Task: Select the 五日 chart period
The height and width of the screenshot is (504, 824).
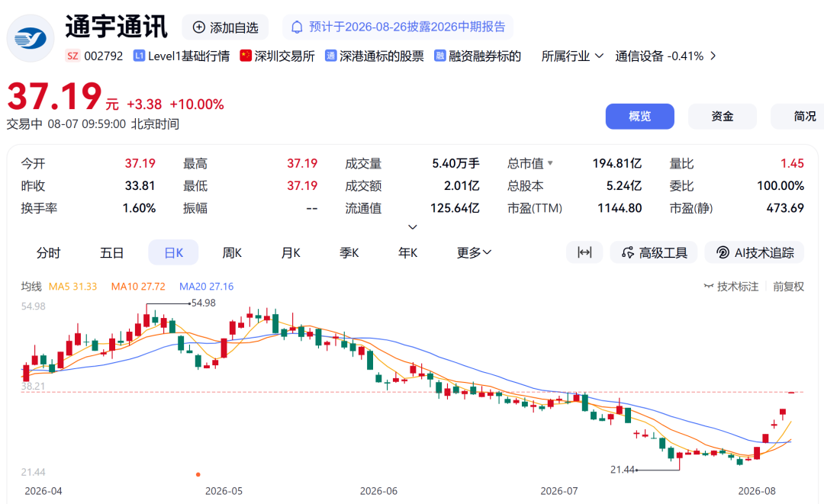Action: 111,253
